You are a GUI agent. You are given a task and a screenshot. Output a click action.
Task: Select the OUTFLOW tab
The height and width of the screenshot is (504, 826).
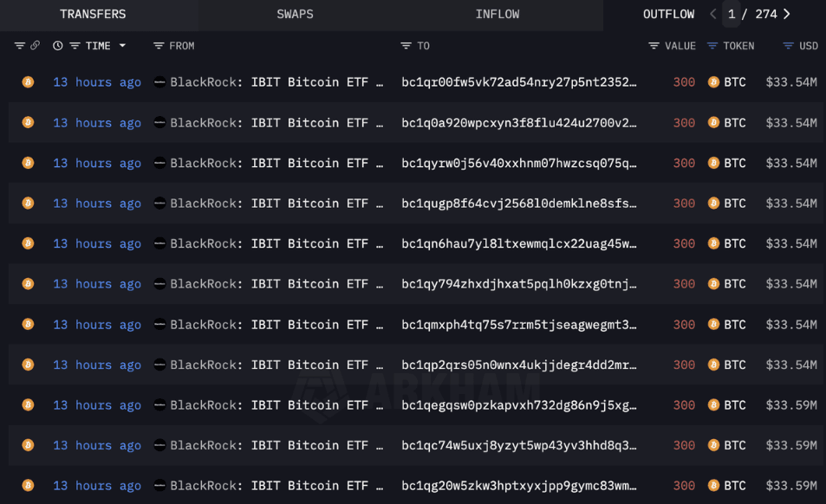pyautogui.click(x=668, y=14)
